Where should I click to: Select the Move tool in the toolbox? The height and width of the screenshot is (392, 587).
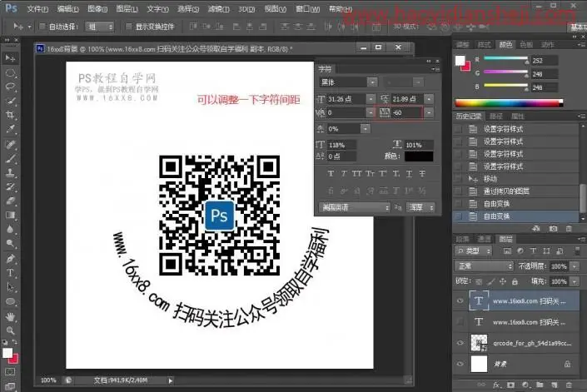(x=10, y=58)
